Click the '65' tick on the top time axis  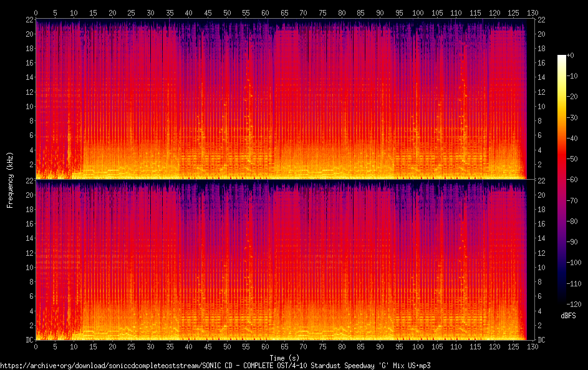click(x=284, y=12)
